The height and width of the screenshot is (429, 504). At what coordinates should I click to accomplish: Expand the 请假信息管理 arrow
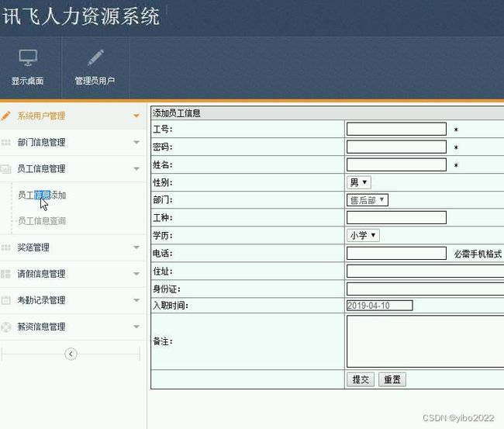pyautogui.click(x=136, y=274)
